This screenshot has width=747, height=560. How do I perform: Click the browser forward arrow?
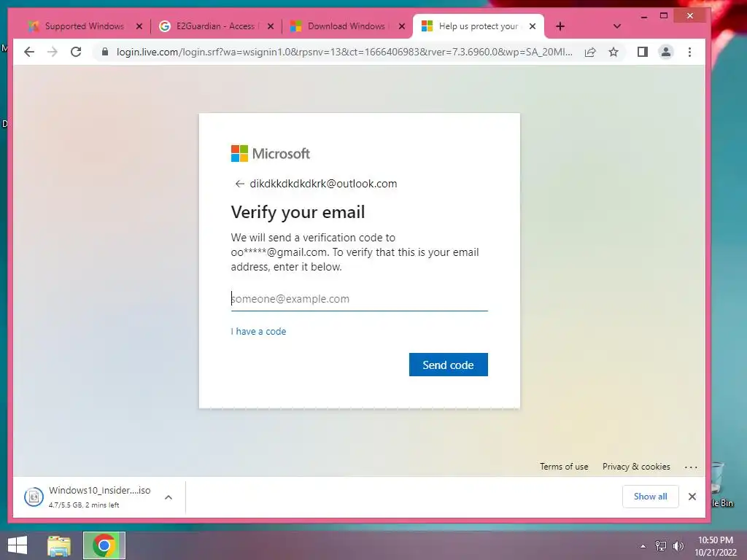click(x=53, y=52)
